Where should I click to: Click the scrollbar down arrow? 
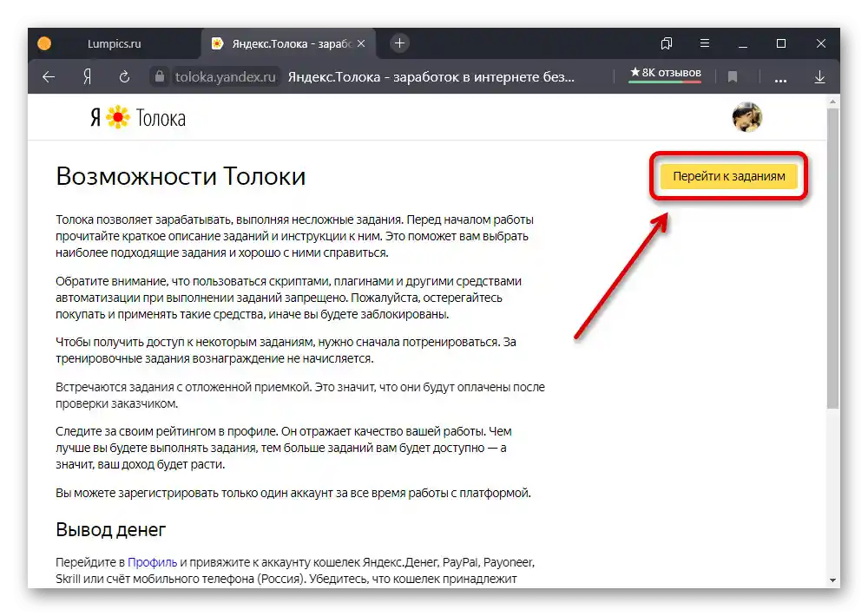point(832,580)
